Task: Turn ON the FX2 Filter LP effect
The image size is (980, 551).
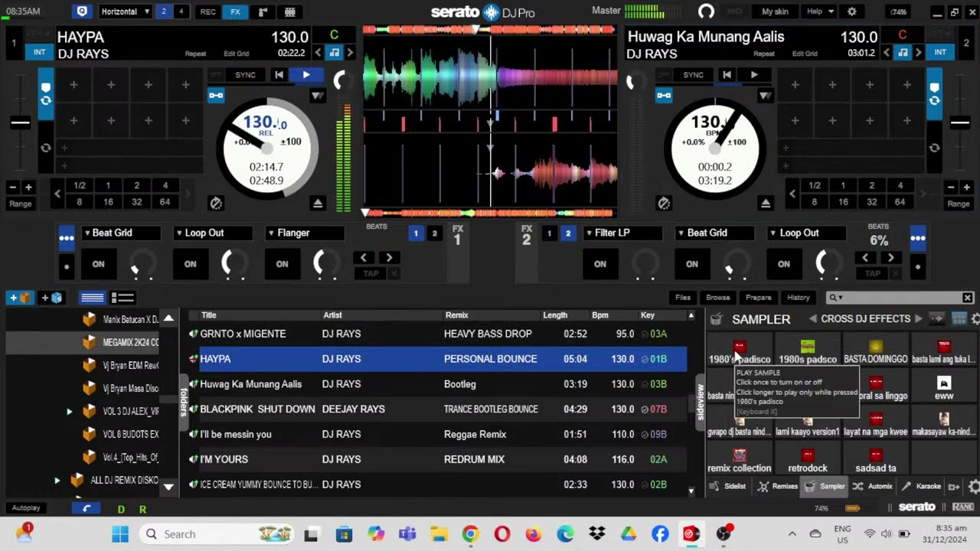Action: point(600,264)
